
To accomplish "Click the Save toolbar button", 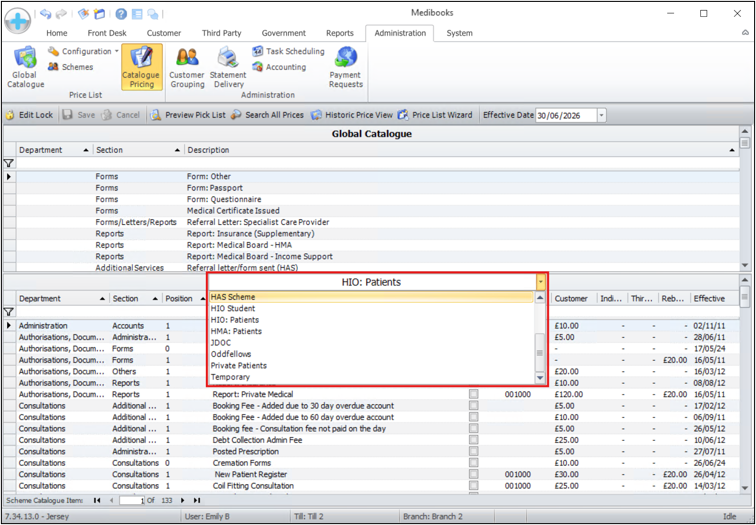I will (79, 115).
